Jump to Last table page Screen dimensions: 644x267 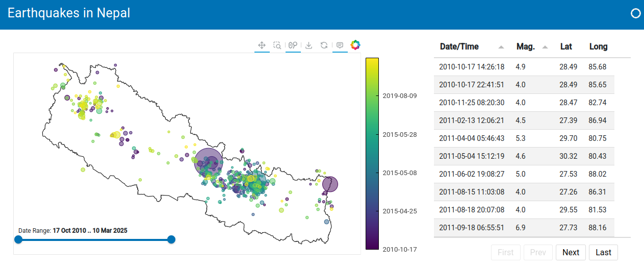pyautogui.click(x=603, y=252)
